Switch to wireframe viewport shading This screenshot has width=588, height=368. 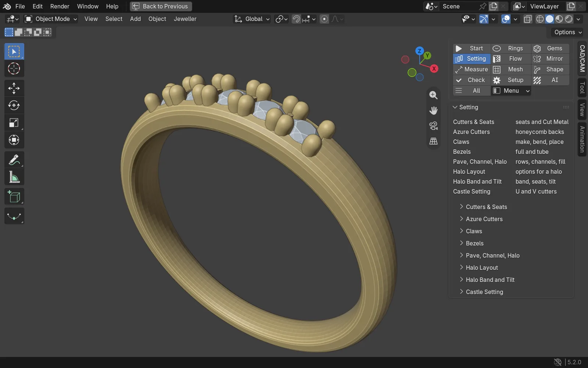coord(540,19)
